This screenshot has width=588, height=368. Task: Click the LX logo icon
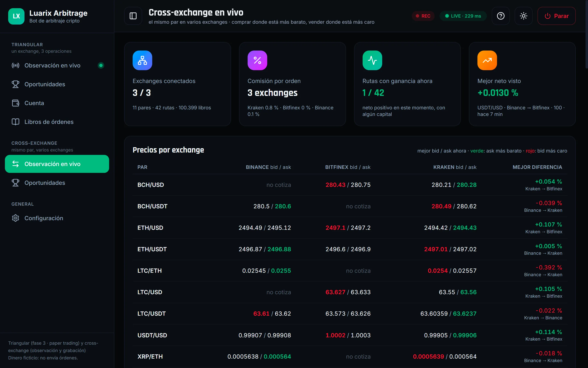click(16, 16)
